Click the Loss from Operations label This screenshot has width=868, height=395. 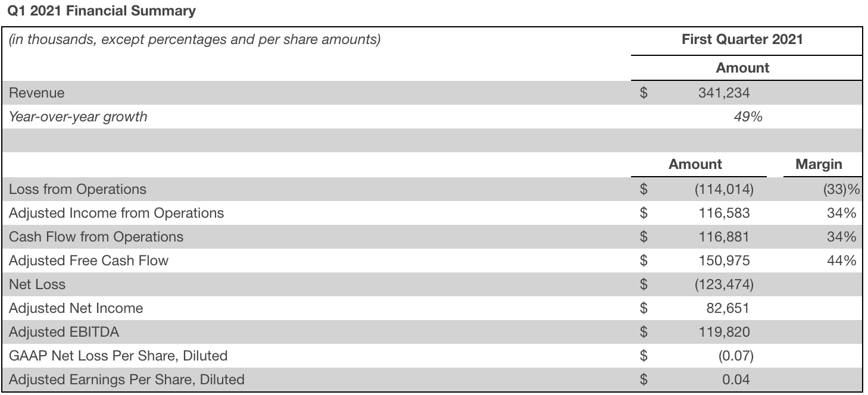pos(77,189)
